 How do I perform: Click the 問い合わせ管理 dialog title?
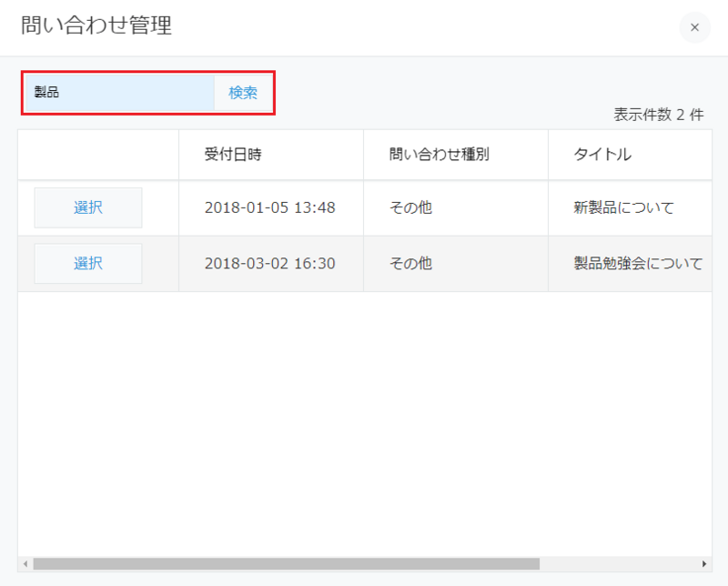tap(96, 25)
